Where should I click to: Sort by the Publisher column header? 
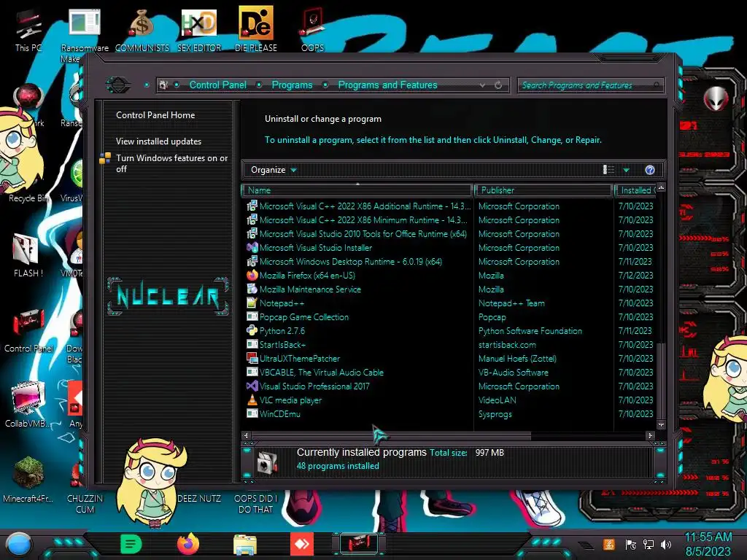(543, 190)
